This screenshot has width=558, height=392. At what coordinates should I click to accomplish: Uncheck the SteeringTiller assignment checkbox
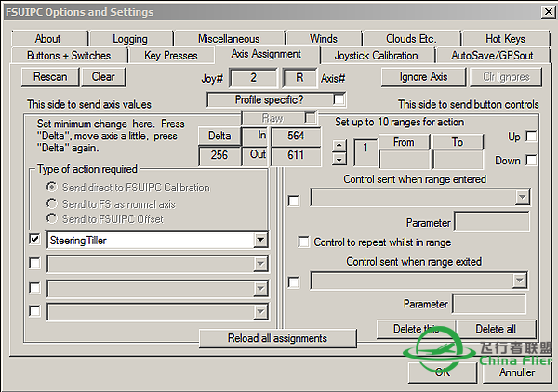(x=34, y=240)
